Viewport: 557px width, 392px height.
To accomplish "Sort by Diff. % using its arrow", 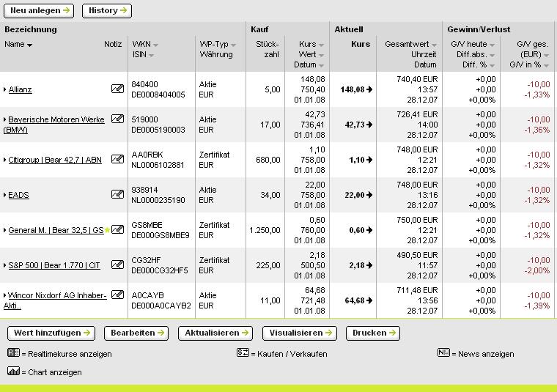I will pyautogui.click(x=492, y=66).
